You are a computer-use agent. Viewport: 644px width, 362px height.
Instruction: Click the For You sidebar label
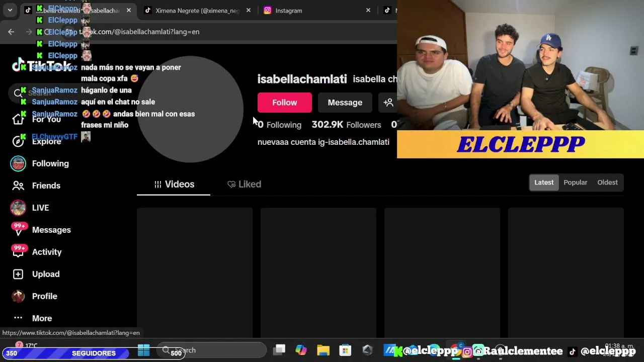46,119
